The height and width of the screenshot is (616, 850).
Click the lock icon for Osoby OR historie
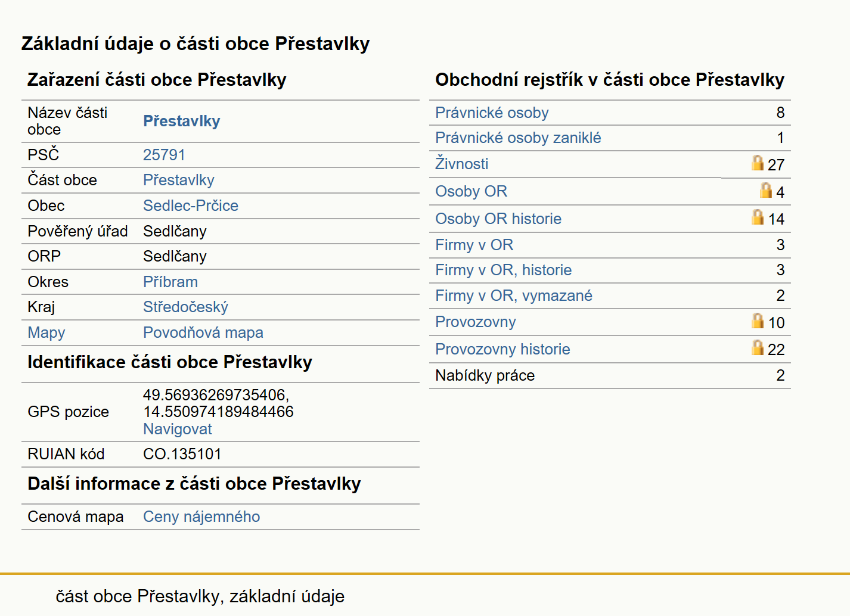(x=757, y=217)
